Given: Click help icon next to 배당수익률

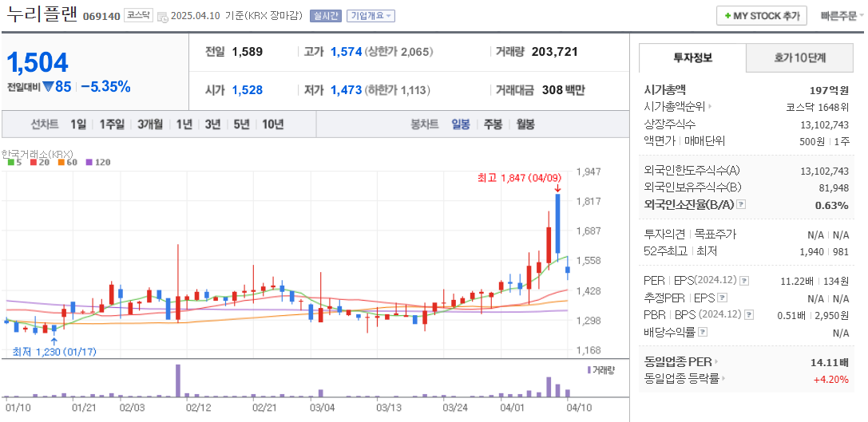Looking at the screenshot, I should point(703,333).
